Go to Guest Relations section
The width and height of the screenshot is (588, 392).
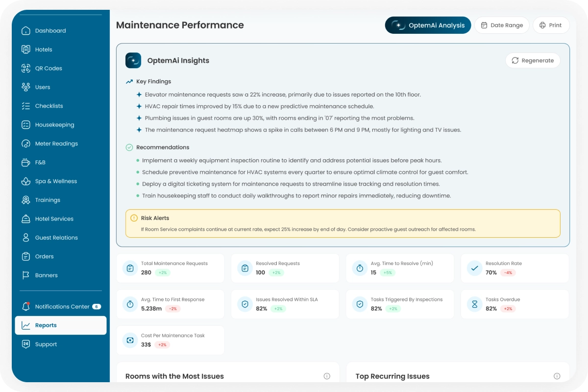pos(56,238)
